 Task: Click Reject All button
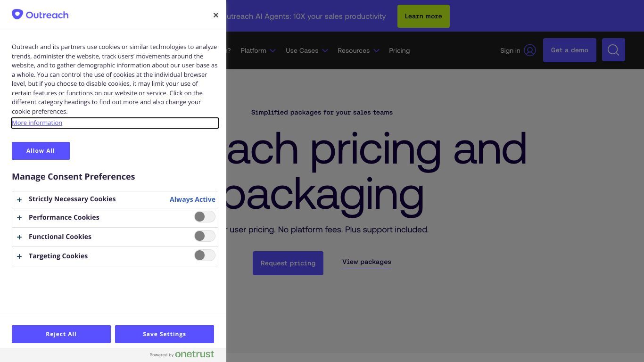tap(61, 334)
